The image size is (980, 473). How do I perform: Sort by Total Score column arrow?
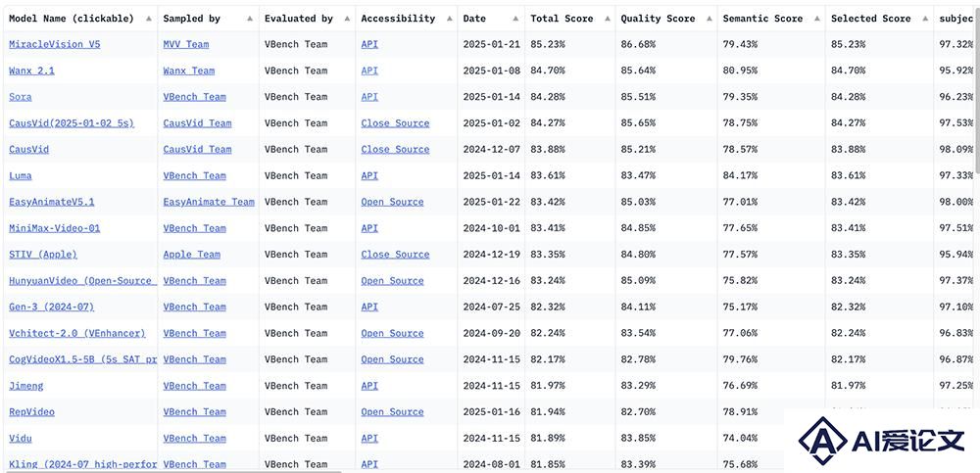point(607,19)
